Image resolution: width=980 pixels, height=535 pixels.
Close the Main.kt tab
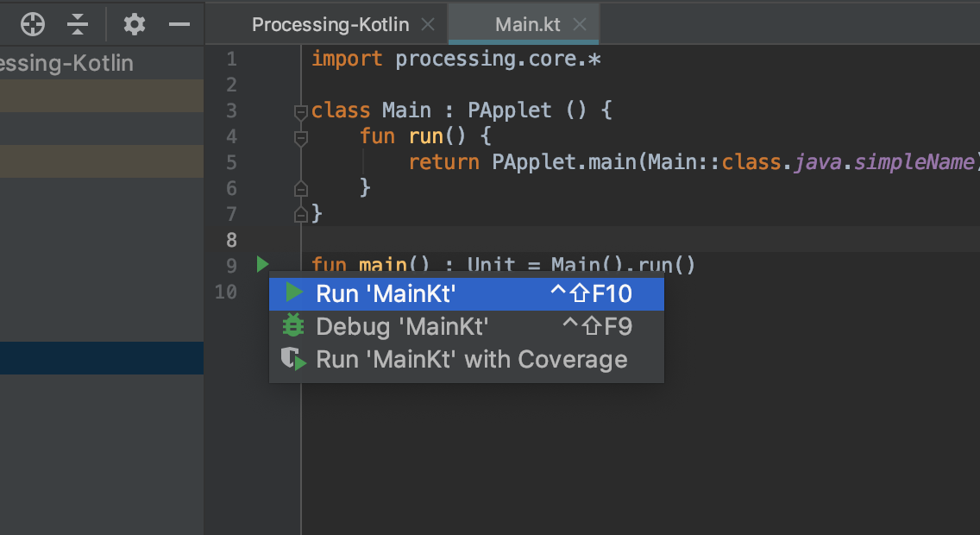tap(580, 24)
